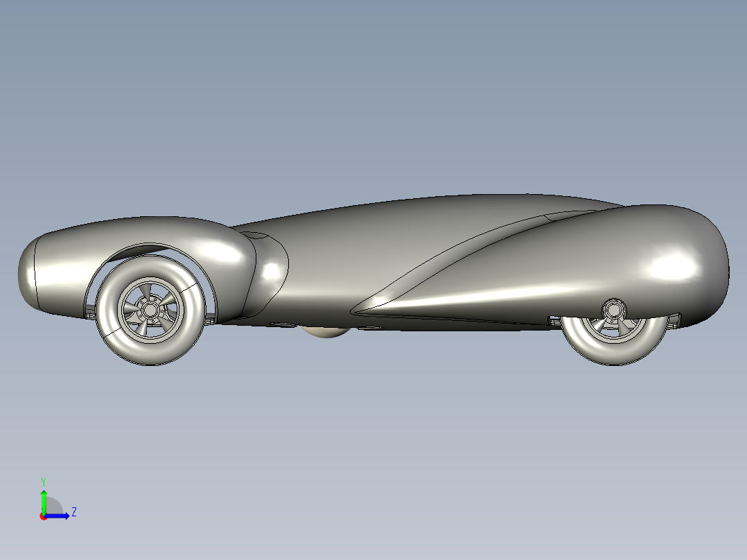Click the red X axis dot at triad origin

pos(43,516)
